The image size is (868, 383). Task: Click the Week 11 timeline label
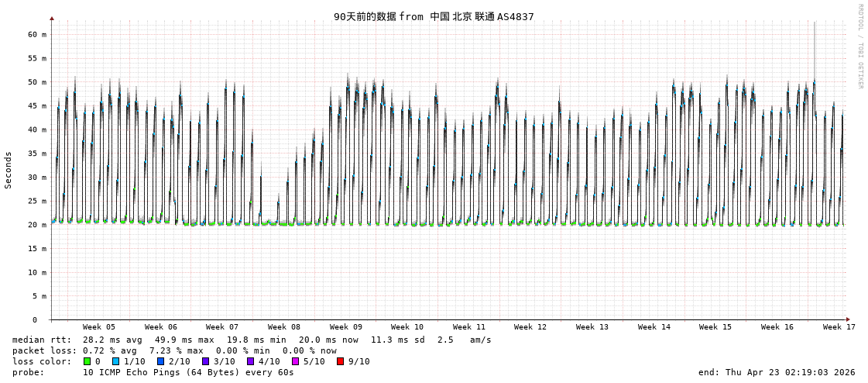pyautogui.click(x=469, y=327)
